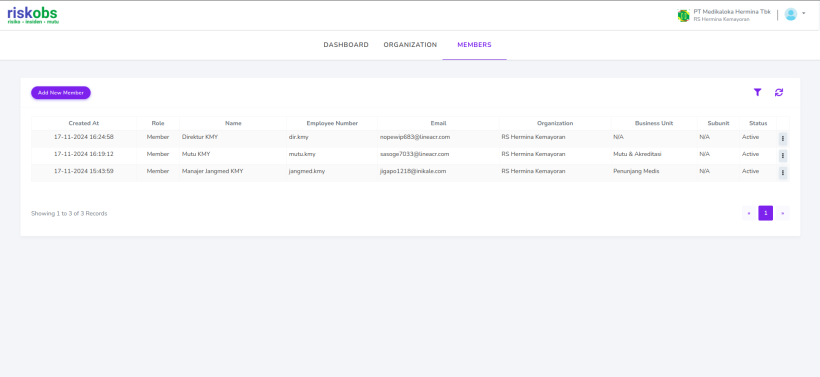This screenshot has height=377, width=820.
Task: Click the Email column header
Action: [438, 123]
